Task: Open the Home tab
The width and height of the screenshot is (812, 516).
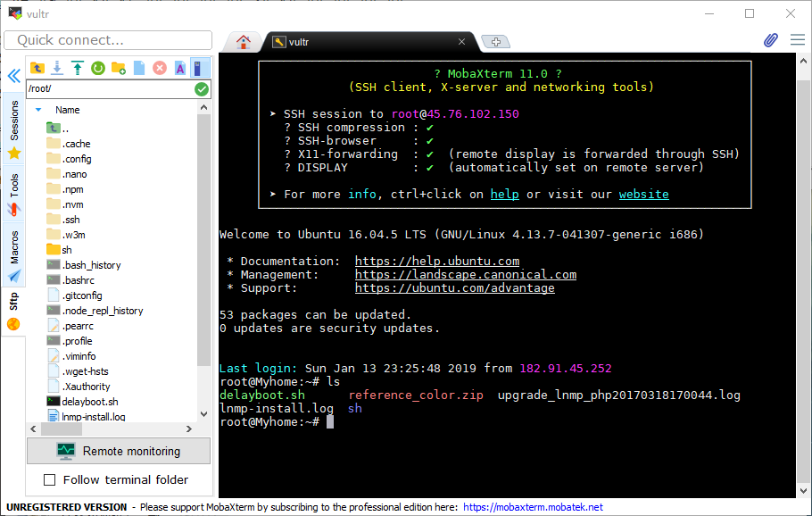Action: tap(242, 41)
